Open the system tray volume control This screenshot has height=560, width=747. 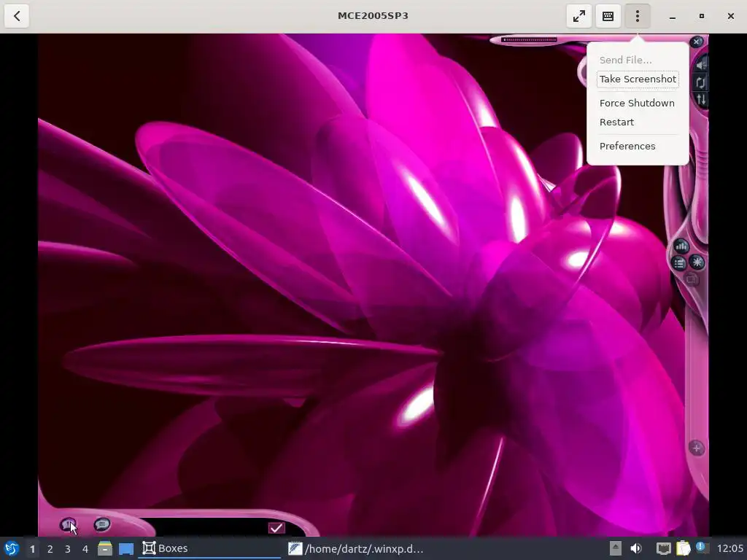tap(636, 548)
